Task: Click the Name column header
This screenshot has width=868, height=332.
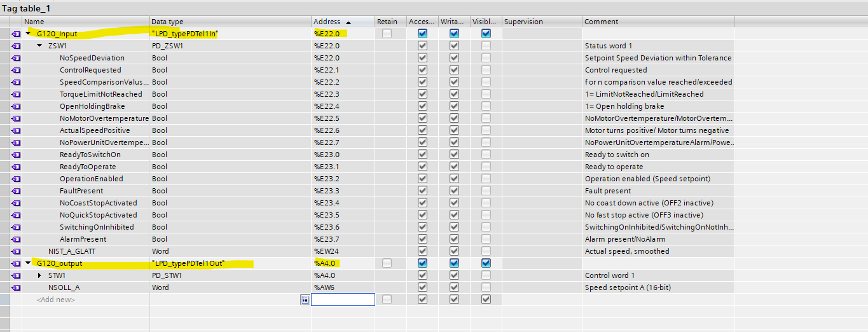Action: pos(86,22)
